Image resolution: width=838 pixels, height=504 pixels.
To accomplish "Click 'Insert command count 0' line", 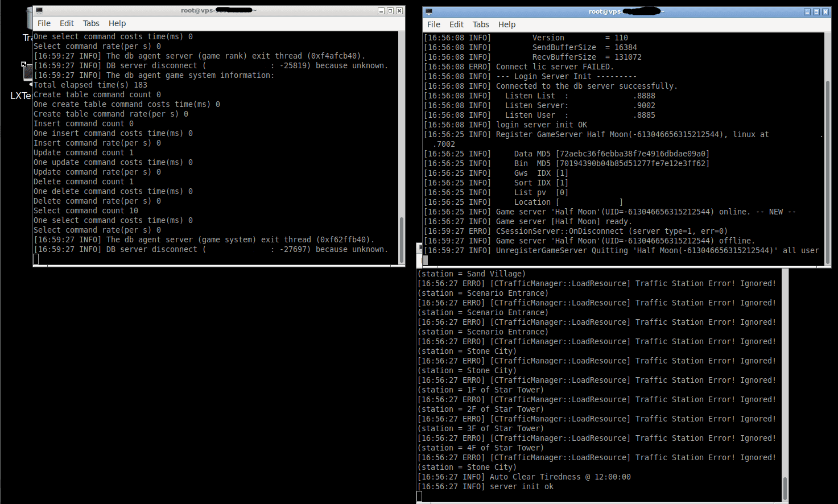I will (x=84, y=123).
